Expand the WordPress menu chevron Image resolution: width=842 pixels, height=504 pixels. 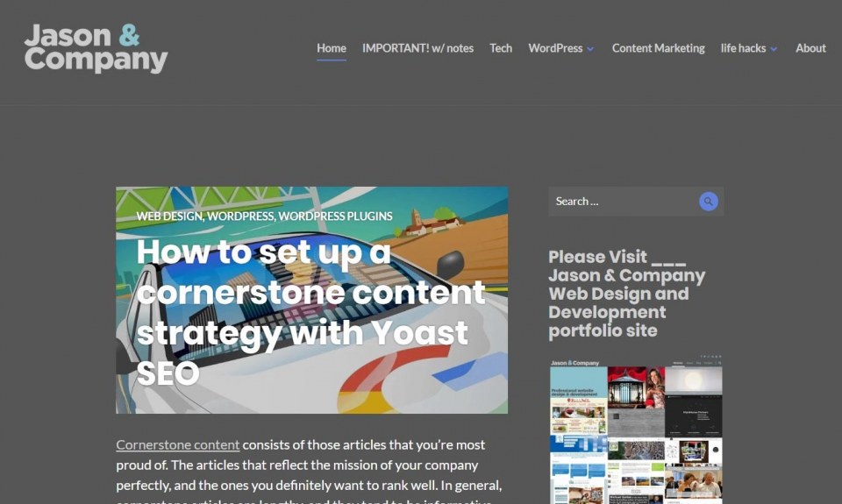click(x=590, y=49)
